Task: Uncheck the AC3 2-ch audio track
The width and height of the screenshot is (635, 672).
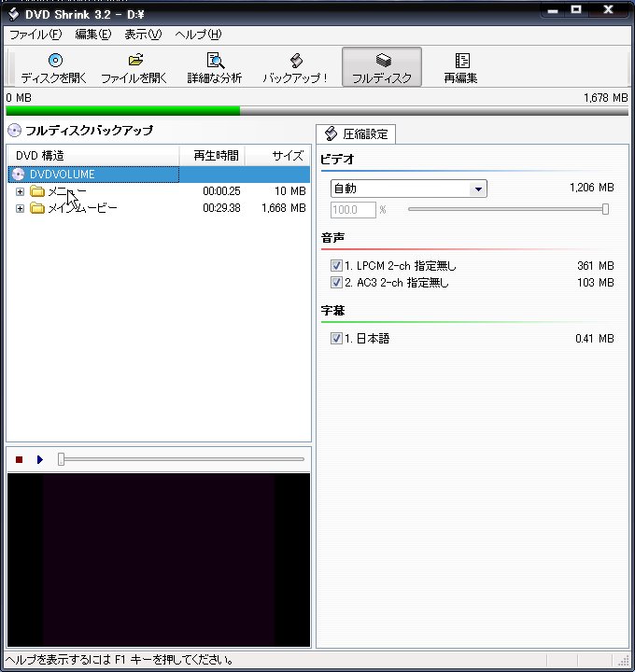Action: coord(336,283)
